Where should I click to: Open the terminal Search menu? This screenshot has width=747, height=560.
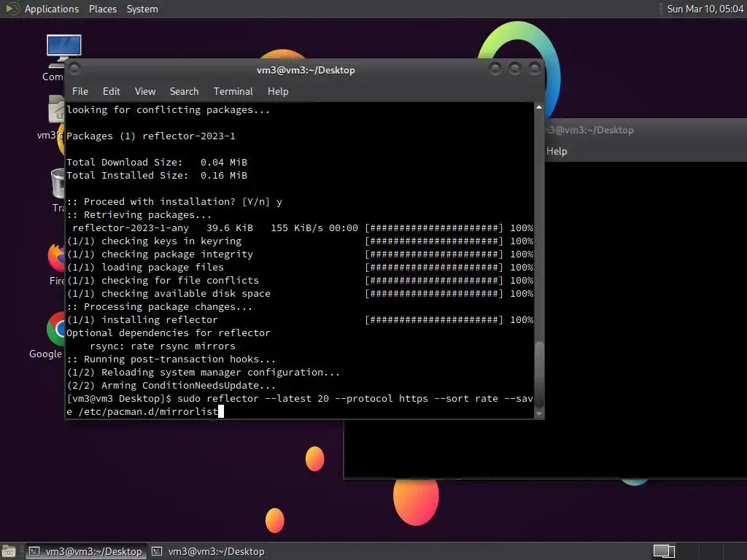(184, 91)
